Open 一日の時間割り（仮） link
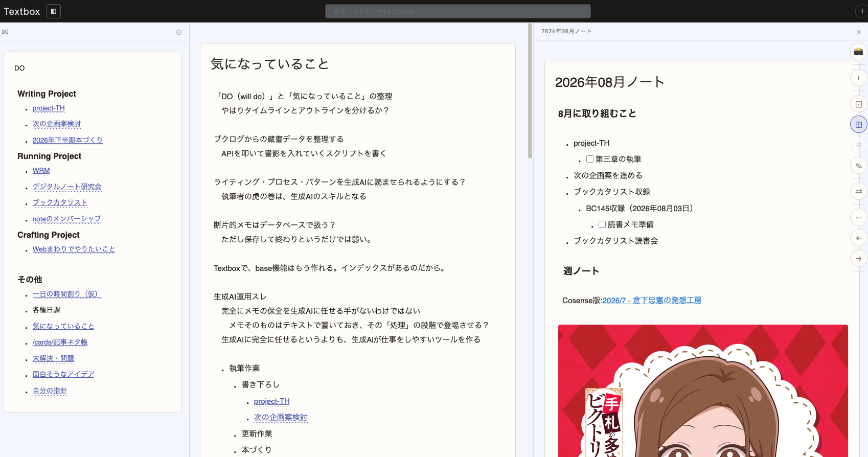The width and height of the screenshot is (868, 457). pyautogui.click(x=67, y=294)
